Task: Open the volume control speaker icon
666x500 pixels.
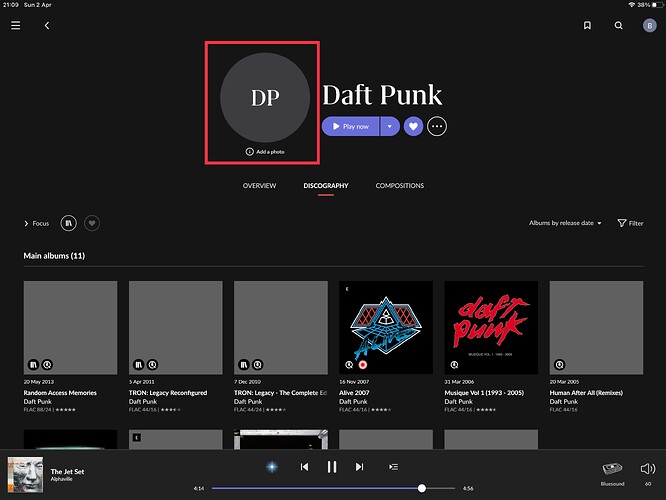Action: tap(647, 468)
